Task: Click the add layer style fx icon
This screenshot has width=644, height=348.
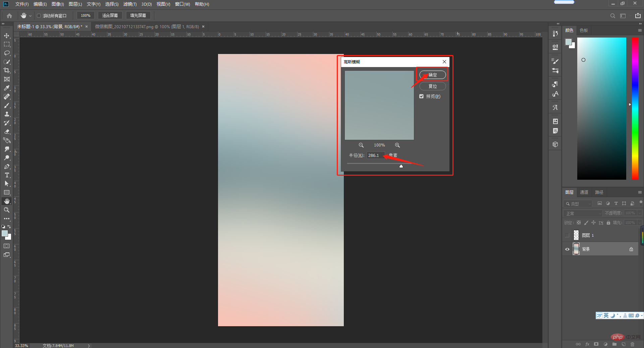Action: pyautogui.click(x=587, y=344)
